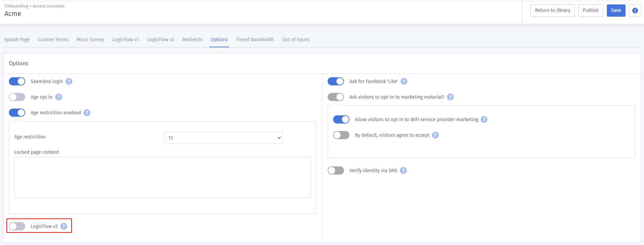Show help for Verify identity via SMS
Viewport: 644px width, 245px height.
coord(403,170)
